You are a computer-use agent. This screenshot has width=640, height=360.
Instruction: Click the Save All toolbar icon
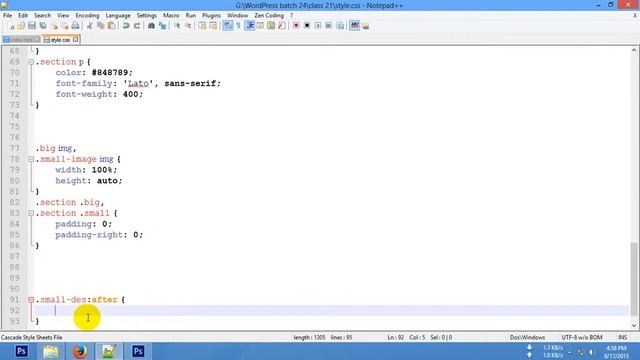click(x=43, y=26)
